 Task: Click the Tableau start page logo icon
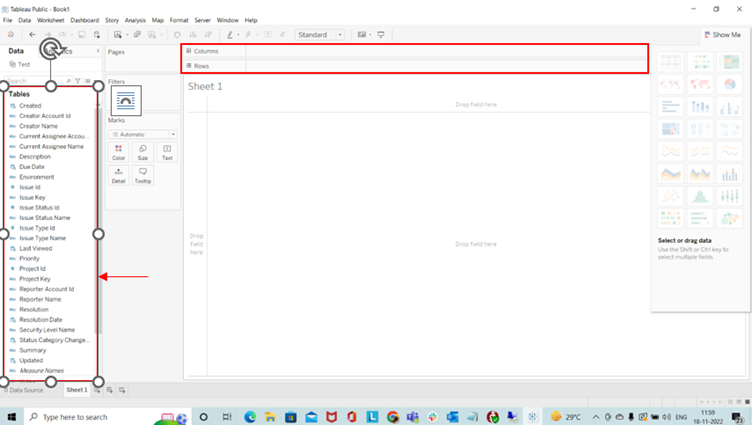[11, 35]
